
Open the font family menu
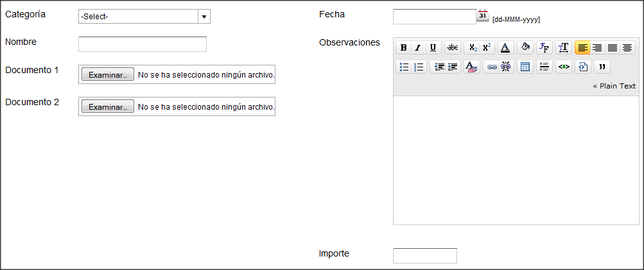(544, 47)
